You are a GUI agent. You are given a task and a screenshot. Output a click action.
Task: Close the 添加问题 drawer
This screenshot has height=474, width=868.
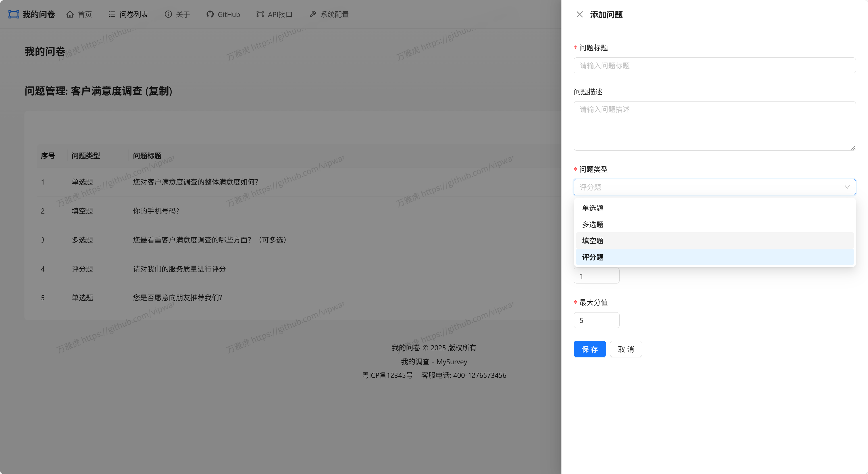(580, 15)
